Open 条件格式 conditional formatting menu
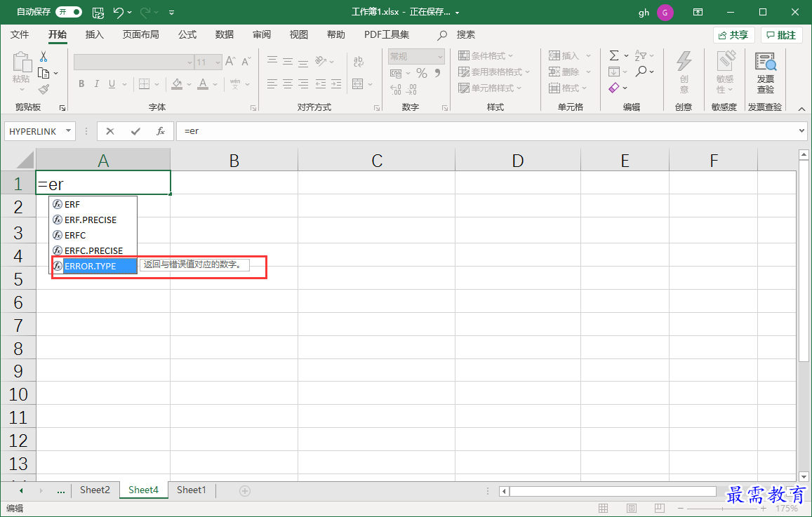 (x=486, y=56)
